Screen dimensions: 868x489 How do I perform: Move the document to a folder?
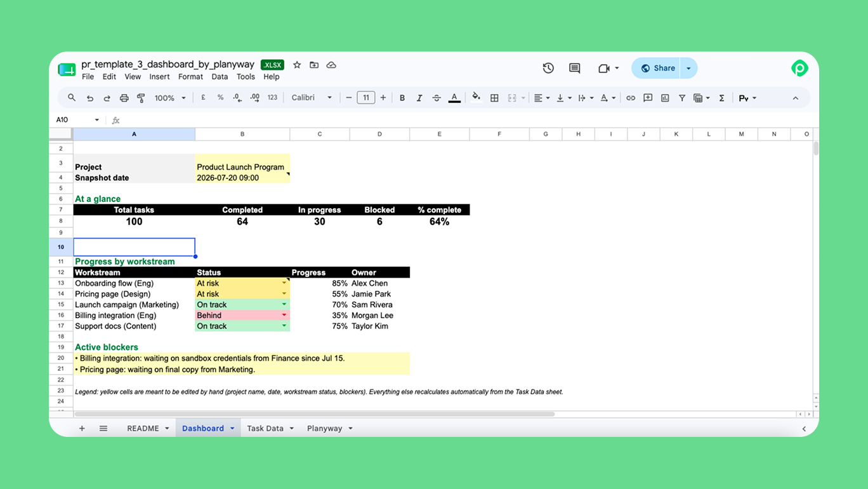click(314, 65)
